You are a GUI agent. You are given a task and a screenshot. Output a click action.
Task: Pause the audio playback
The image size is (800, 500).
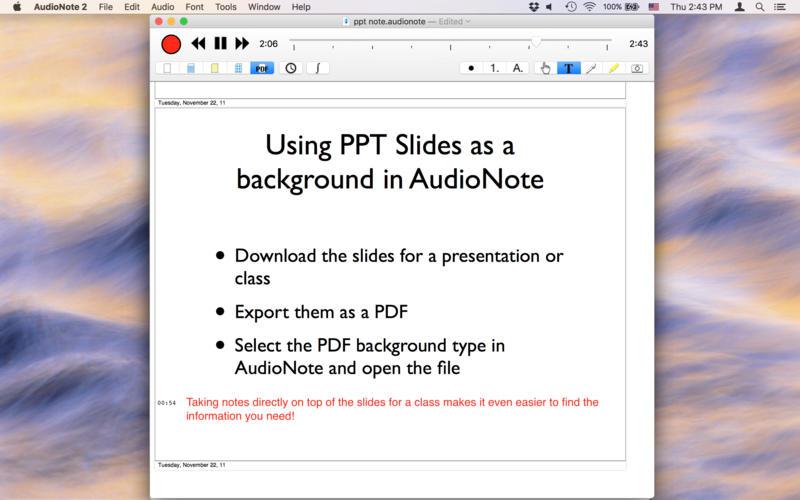(x=220, y=44)
